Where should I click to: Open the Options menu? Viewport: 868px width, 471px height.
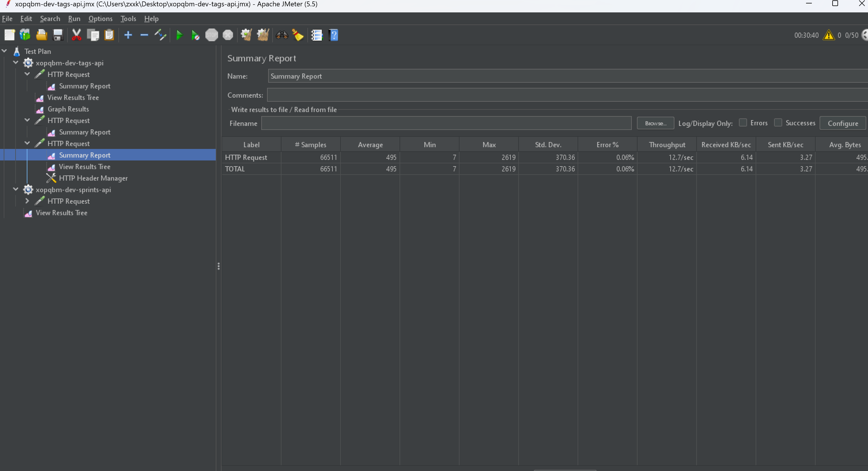coord(100,19)
